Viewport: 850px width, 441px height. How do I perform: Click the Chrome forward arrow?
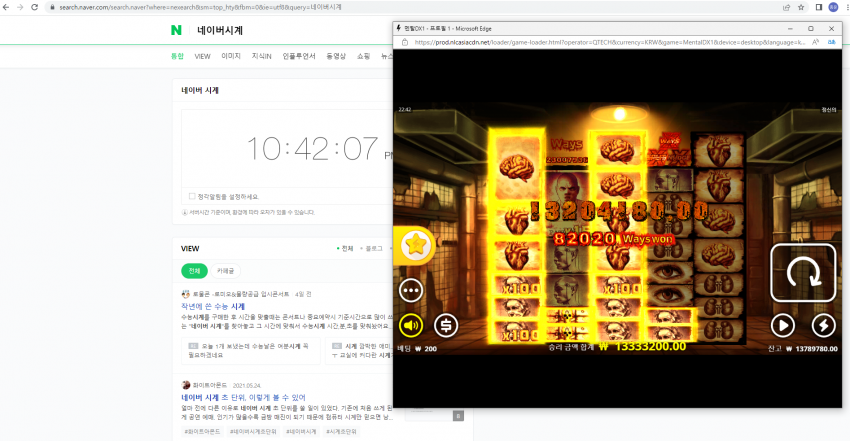pyautogui.click(x=20, y=7)
